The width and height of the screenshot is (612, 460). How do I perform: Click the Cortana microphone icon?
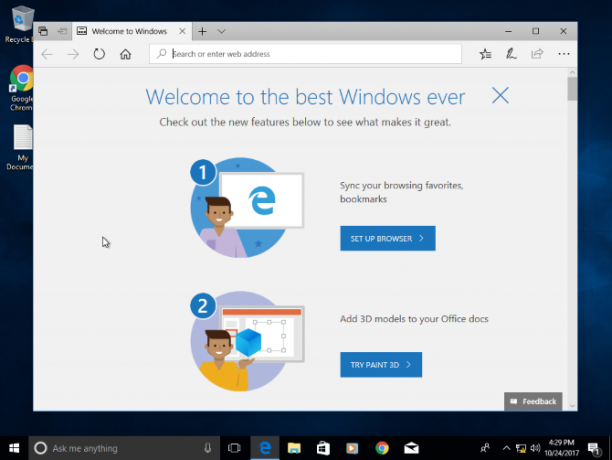208,448
